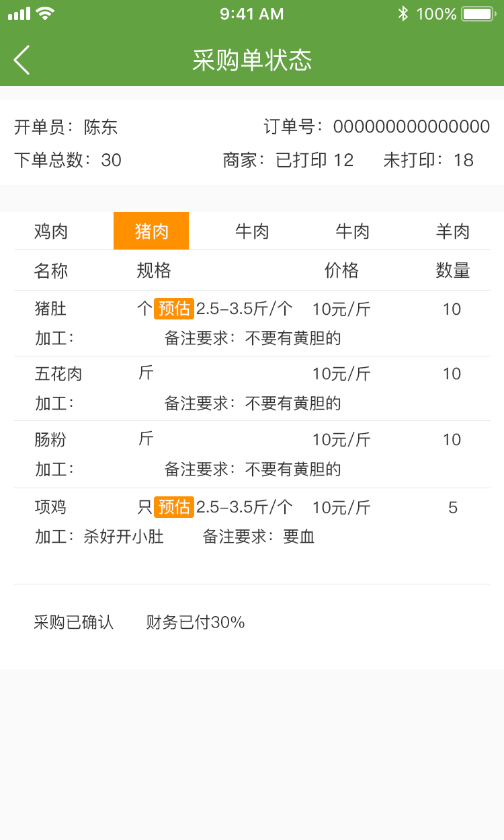Tap the Wi-Fi signal icon
504x840 pixels.
tap(45, 13)
